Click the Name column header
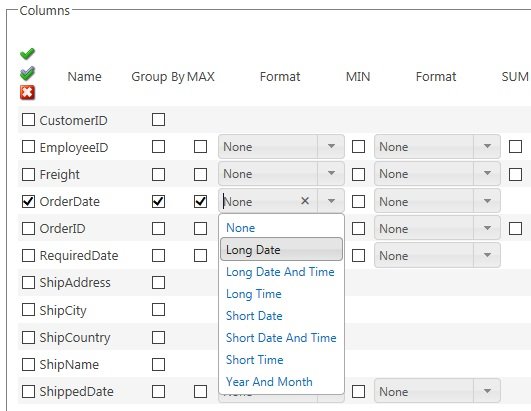This screenshot has width=531, height=411. pyautogui.click(x=85, y=77)
